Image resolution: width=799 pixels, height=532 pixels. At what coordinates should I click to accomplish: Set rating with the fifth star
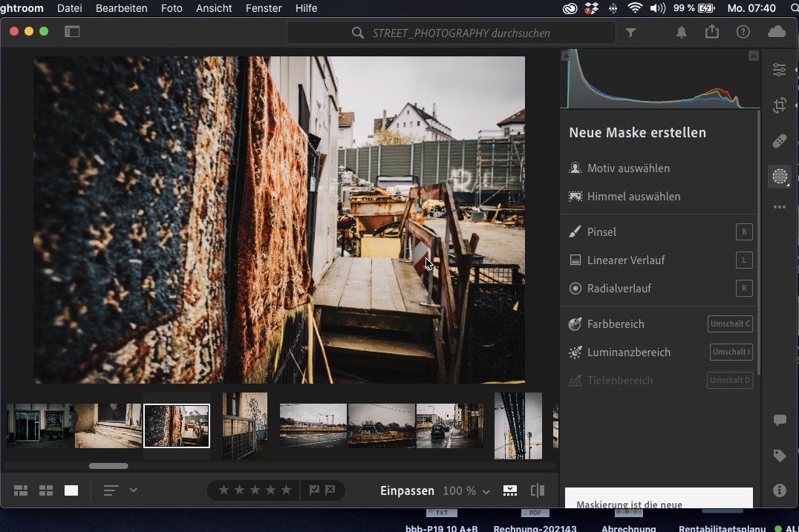click(x=286, y=490)
